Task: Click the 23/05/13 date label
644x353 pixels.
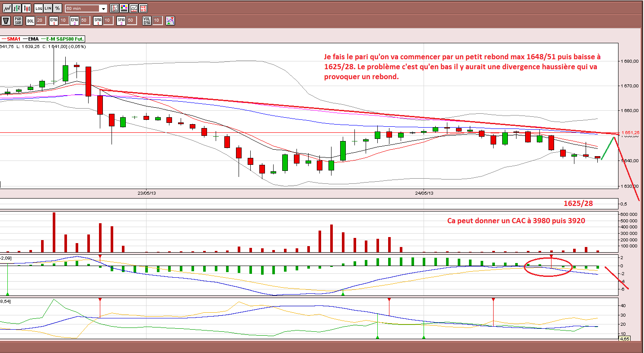Action: click(147, 193)
